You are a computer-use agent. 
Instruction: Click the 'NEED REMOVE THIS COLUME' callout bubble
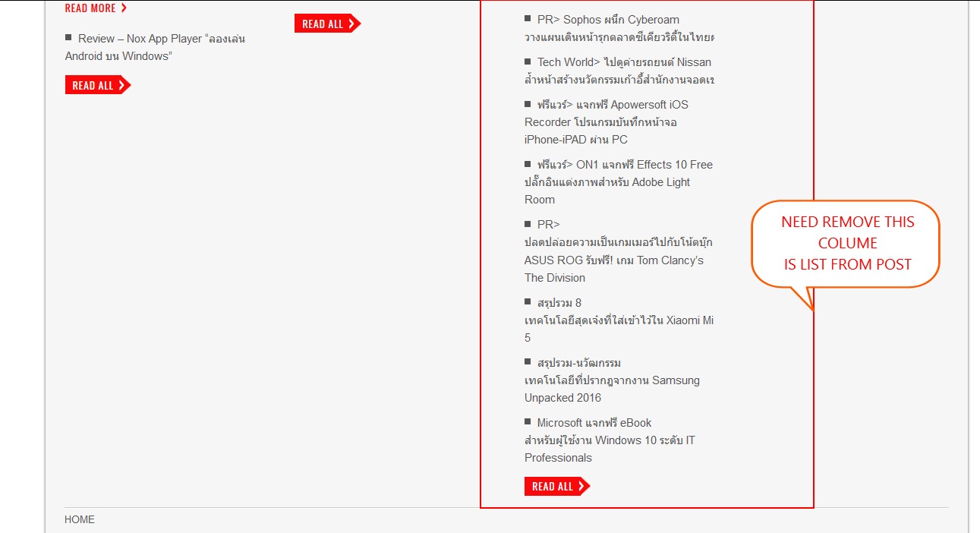click(x=846, y=244)
